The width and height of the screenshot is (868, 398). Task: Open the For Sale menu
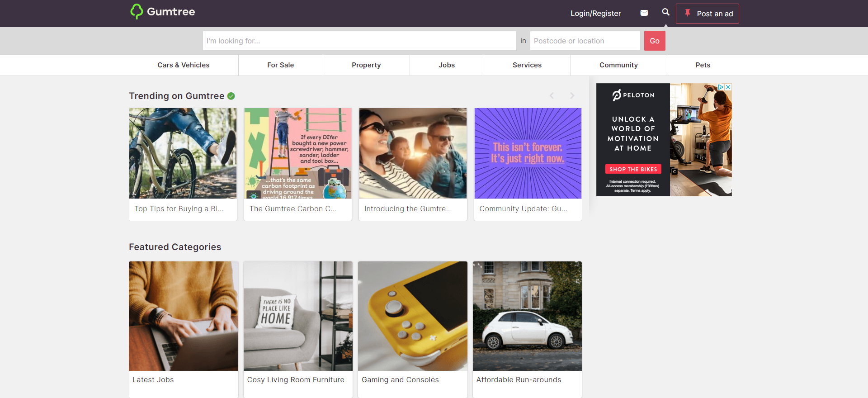click(x=280, y=65)
